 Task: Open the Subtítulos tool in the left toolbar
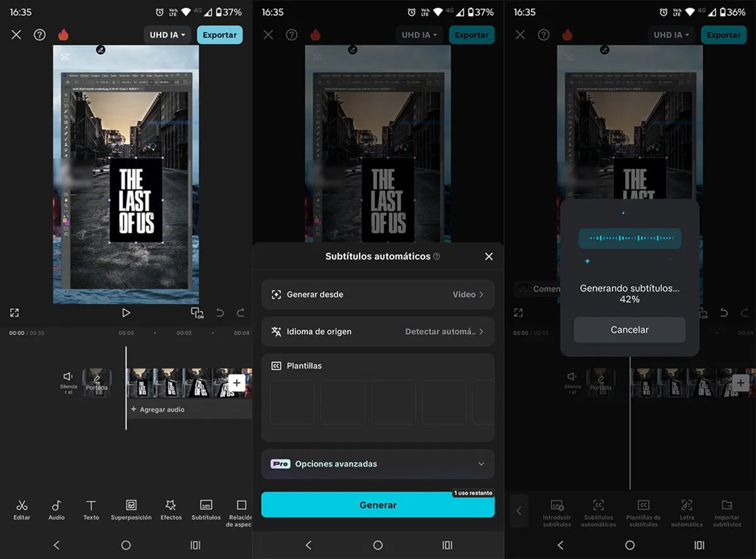click(x=206, y=510)
